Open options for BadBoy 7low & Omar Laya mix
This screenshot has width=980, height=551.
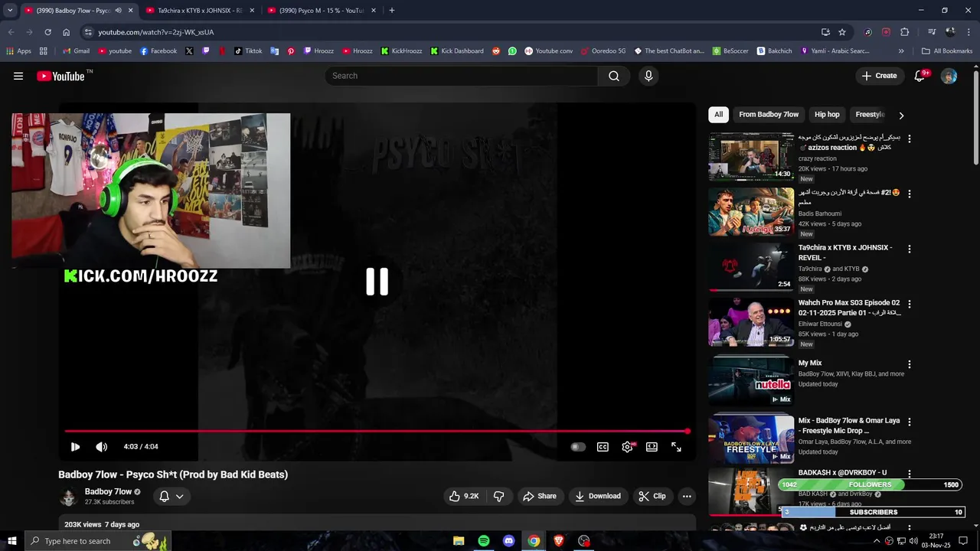910,422
